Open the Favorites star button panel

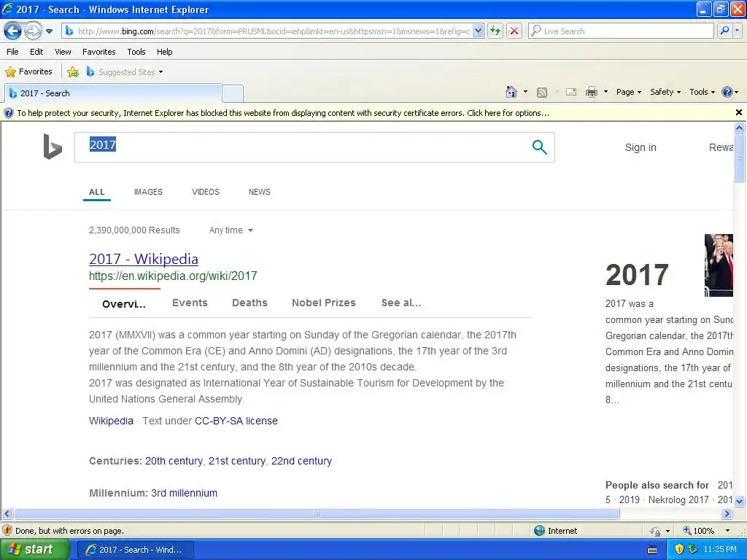coord(28,72)
